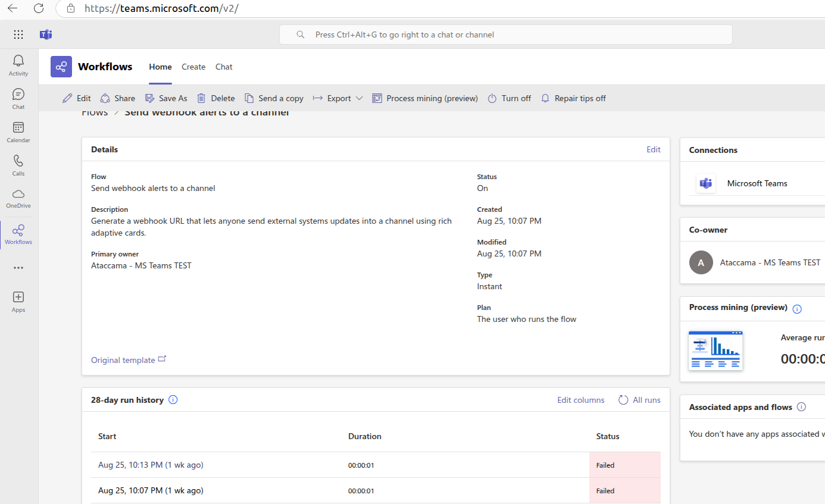Image resolution: width=825 pixels, height=504 pixels.
Task: Switch to the Create tab
Action: 193,67
